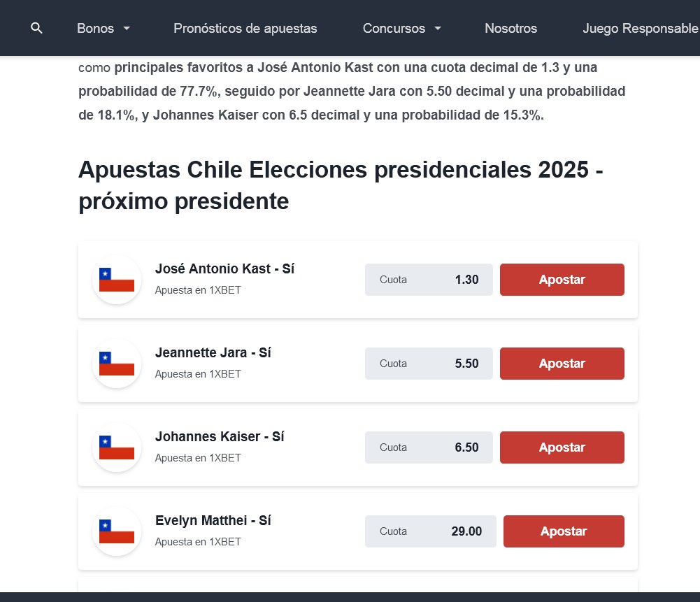
Task: Go to the Nosotros page
Action: 510,29
